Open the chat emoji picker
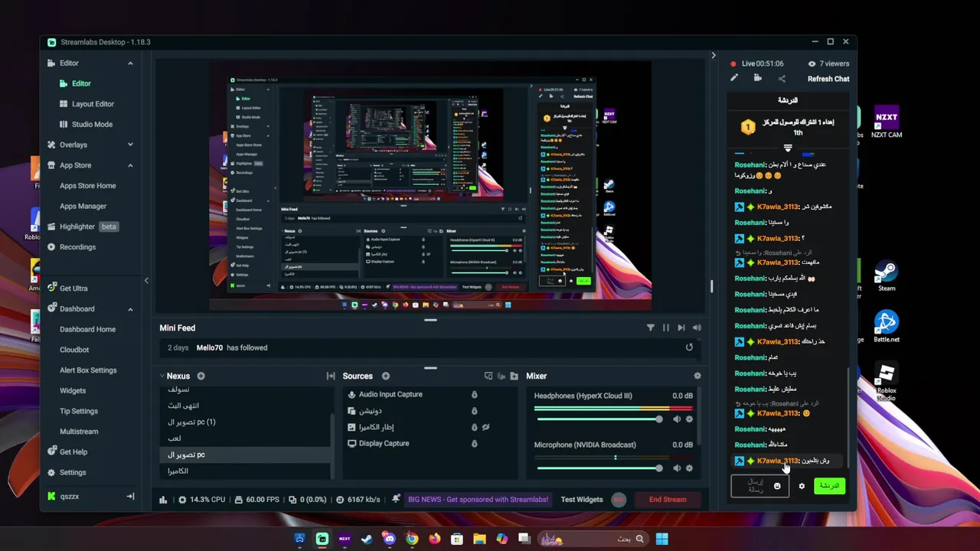The width and height of the screenshot is (980, 551). (777, 486)
